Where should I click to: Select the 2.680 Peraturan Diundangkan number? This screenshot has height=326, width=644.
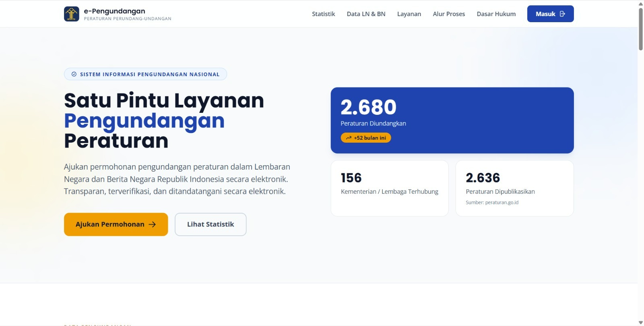pyautogui.click(x=368, y=107)
